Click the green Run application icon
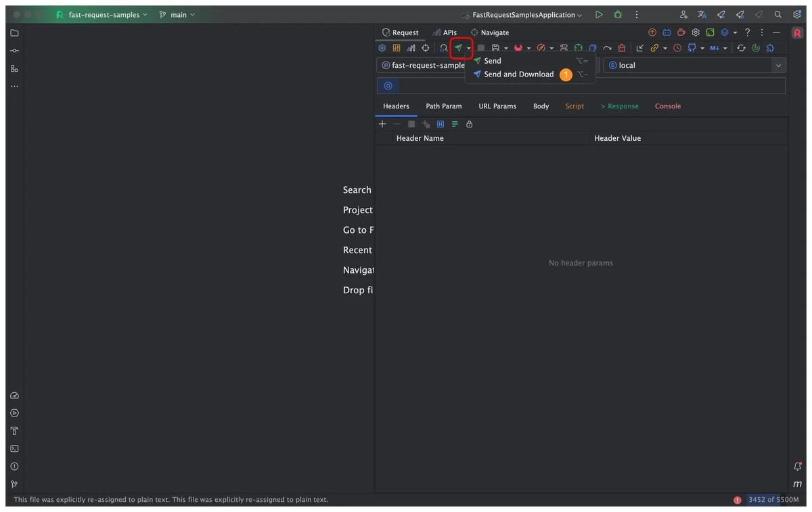The width and height of the screenshot is (812, 512). [x=599, y=14]
